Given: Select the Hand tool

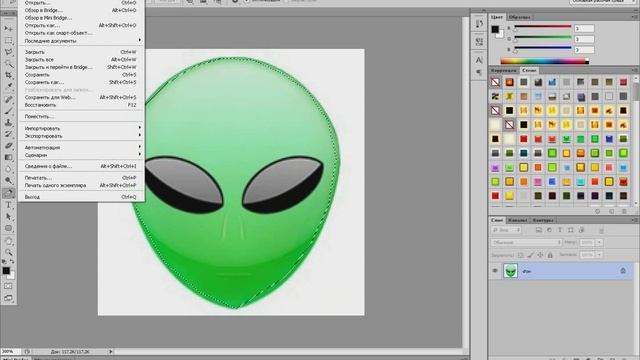Looking at the screenshot, I should click(8, 241).
